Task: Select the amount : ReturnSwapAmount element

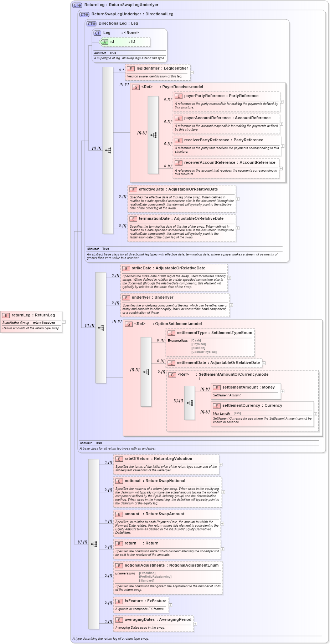Action: 167,523
